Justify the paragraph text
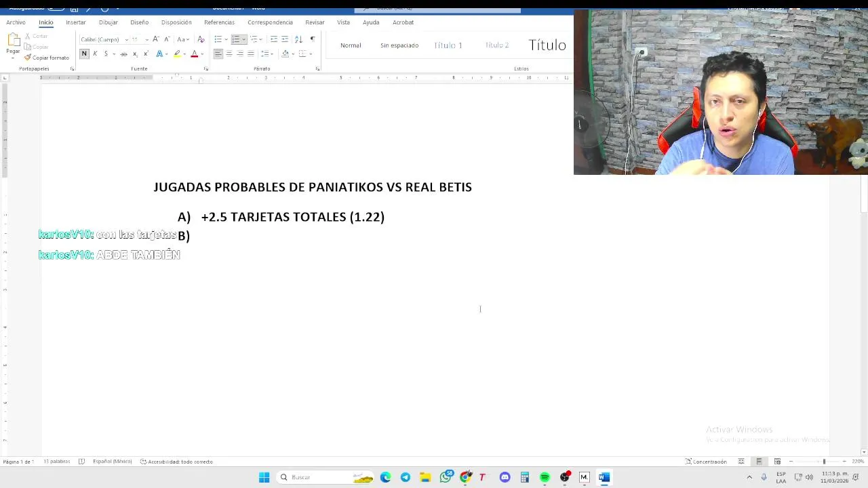868x488 pixels. 251,54
